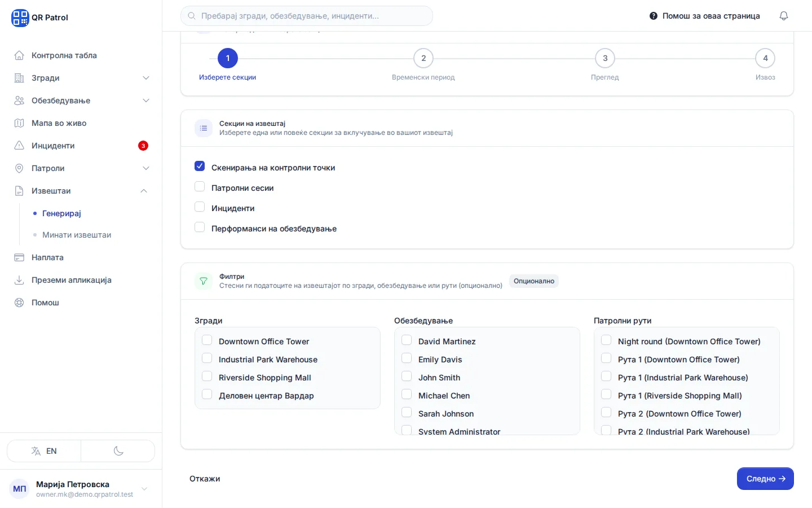Toggle dark mode moon icon
This screenshot has height=508, width=812.
coord(118,451)
